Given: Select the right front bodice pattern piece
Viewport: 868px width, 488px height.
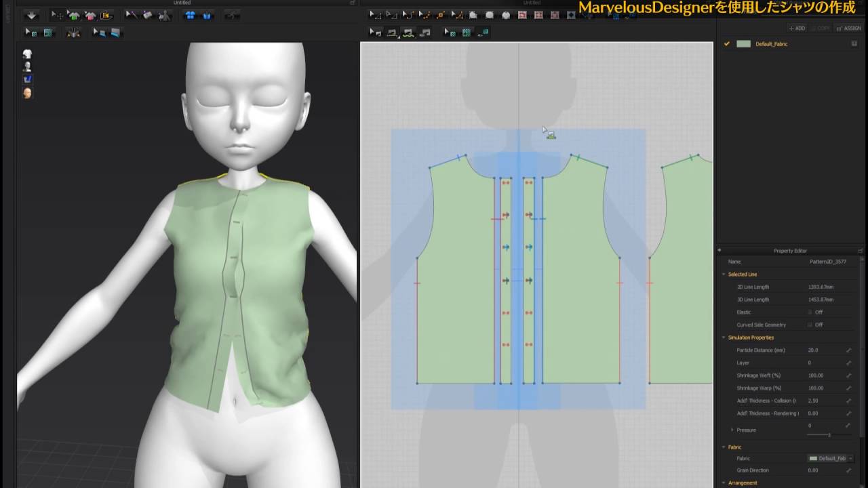Looking at the screenshot, I should 580,285.
